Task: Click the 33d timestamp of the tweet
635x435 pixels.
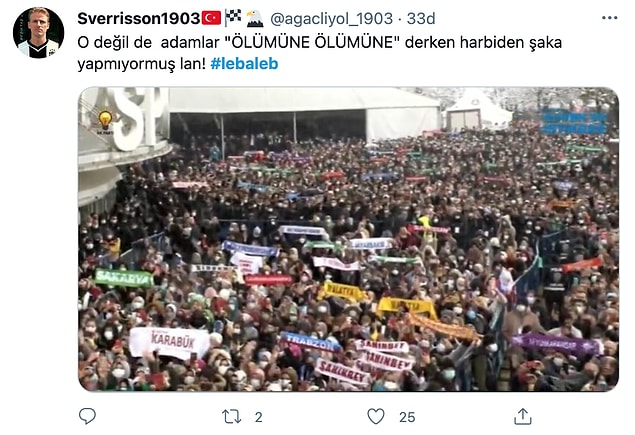Action: pyautogui.click(x=421, y=18)
